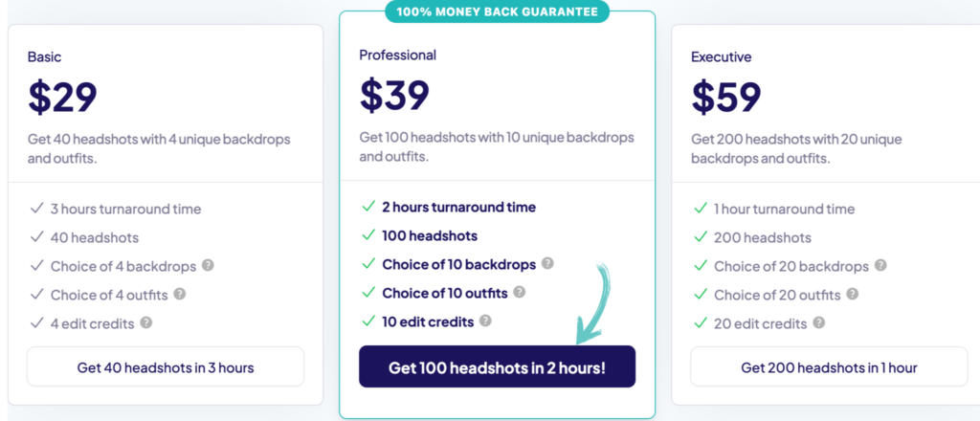Show info for 20 edit credits
The width and height of the screenshot is (980, 421).
coord(819,322)
